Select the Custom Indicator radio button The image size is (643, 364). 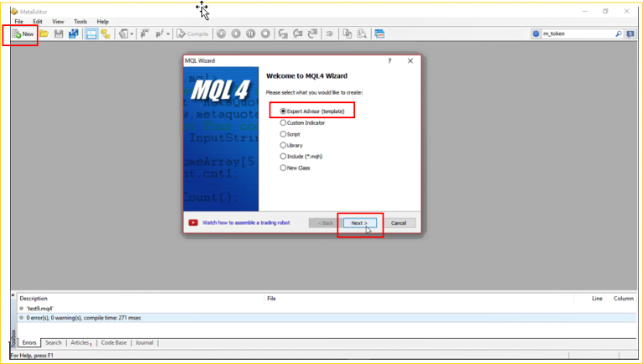(x=283, y=122)
